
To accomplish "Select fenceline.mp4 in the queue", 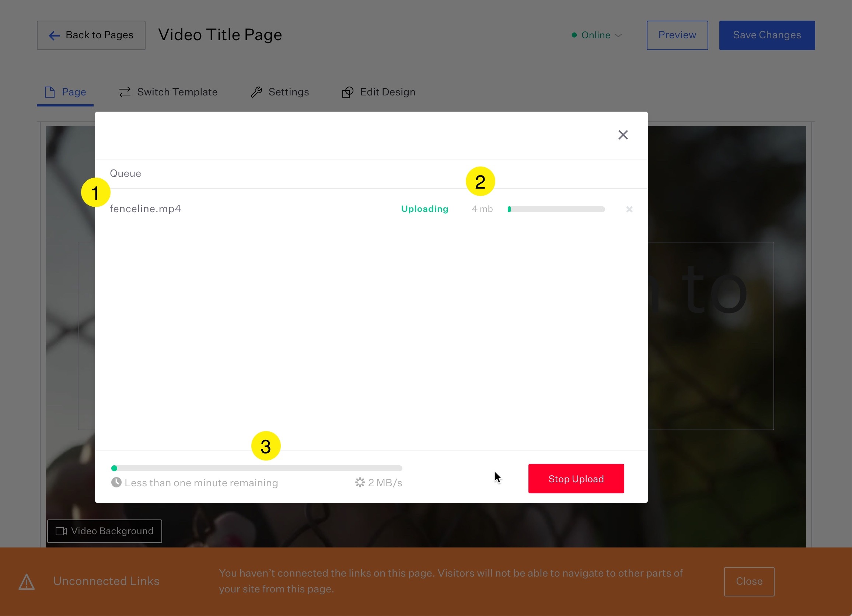I will (146, 209).
